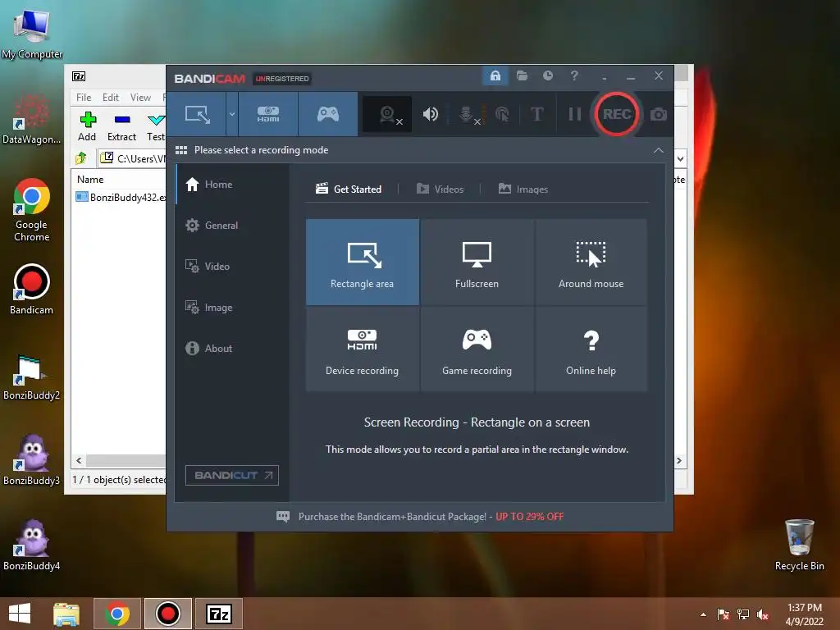The height and width of the screenshot is (630, 840).
Task: Choose the Rectangle area tile
Action: pos(362,262)
